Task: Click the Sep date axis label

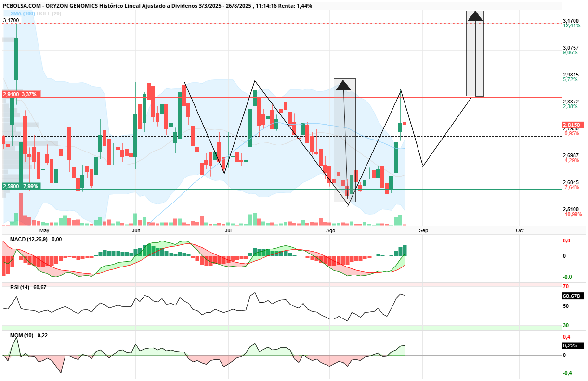Action: coord(423,231)
